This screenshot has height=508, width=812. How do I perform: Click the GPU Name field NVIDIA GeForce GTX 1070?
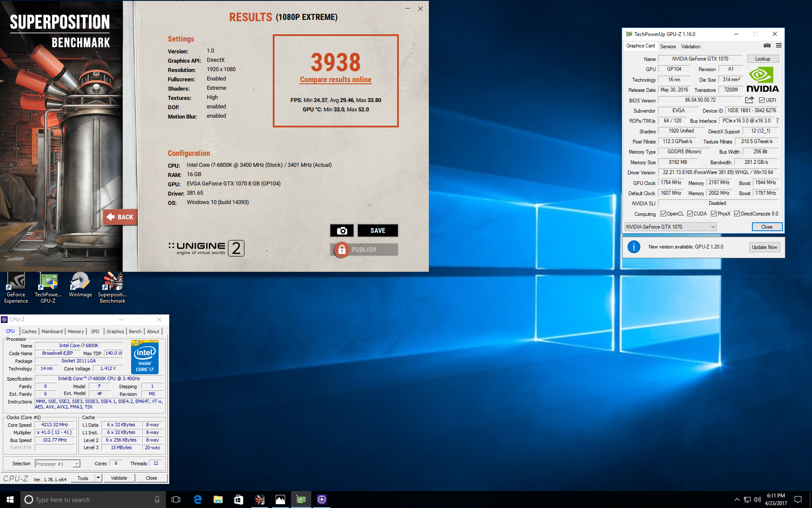pyautogui.click(x=700, y=59)
